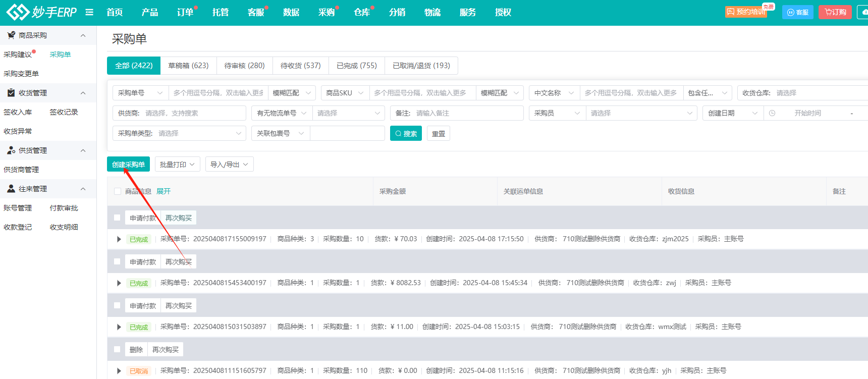
Task: Check the box for order 2025040817155009197 row
Action: pyautogui.click(x=117, y=218)
